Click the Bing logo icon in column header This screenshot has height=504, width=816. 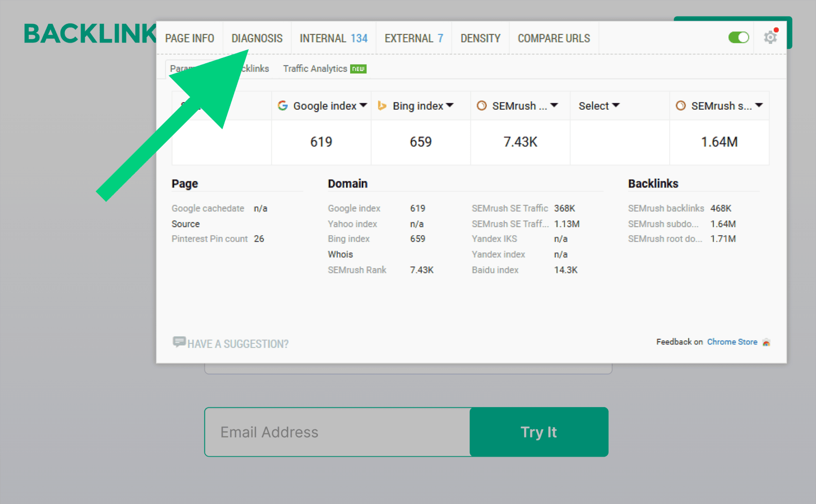(382, 106)
